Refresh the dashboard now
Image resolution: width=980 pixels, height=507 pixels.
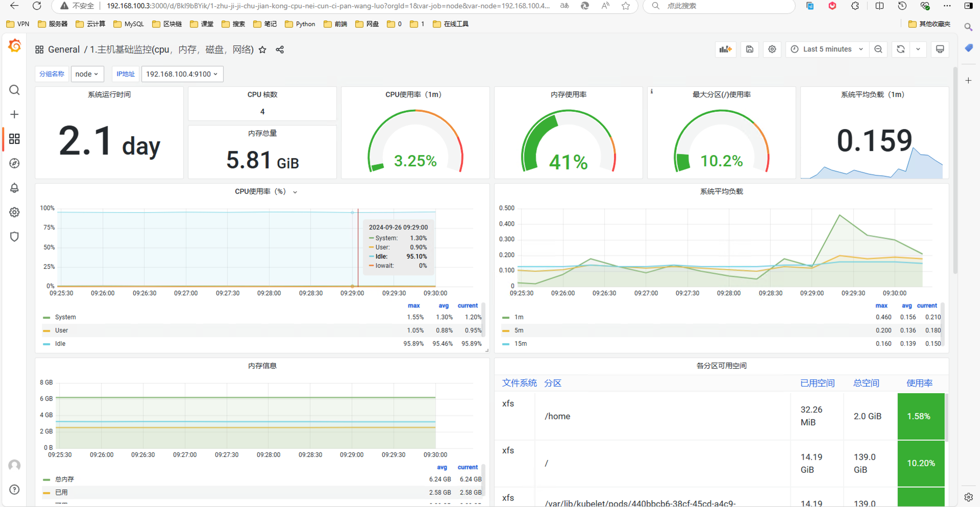point(900,49)
